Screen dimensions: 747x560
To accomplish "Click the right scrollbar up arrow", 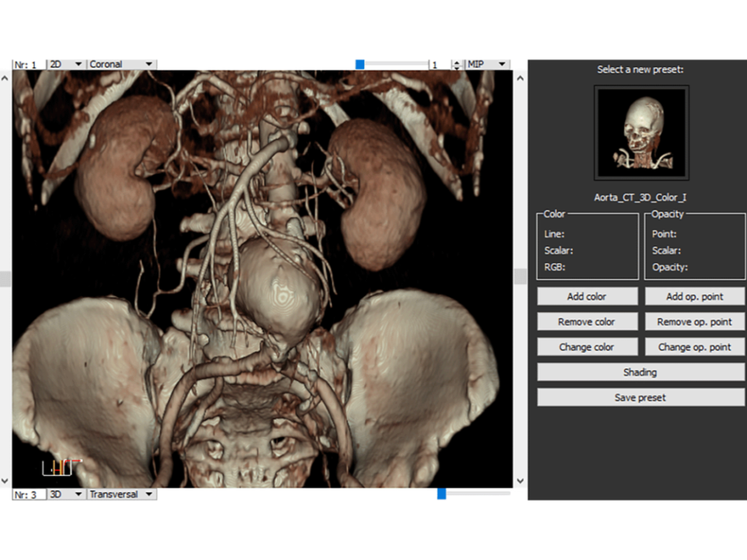I will click(x=520, y=78).
